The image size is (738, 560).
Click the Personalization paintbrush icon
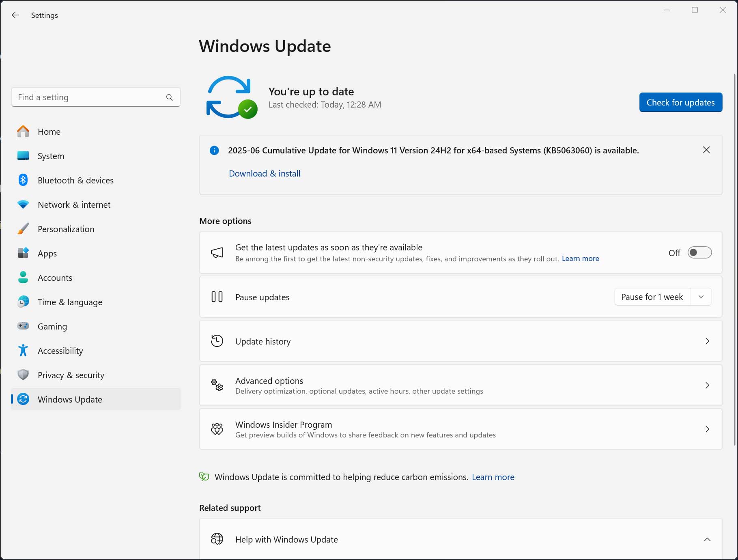[23, 229]
